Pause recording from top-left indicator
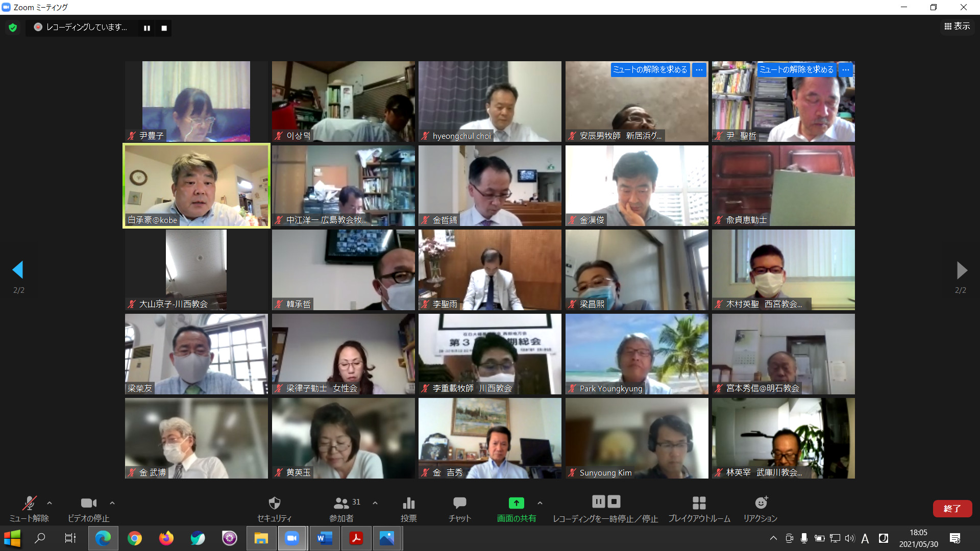The image size is (980, 551). click(x=147, y=28)
